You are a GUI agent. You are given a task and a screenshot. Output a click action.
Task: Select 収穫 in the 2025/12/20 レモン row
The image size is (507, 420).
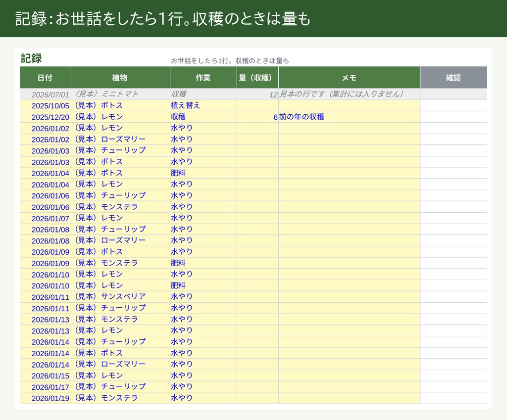pos(203,117)
